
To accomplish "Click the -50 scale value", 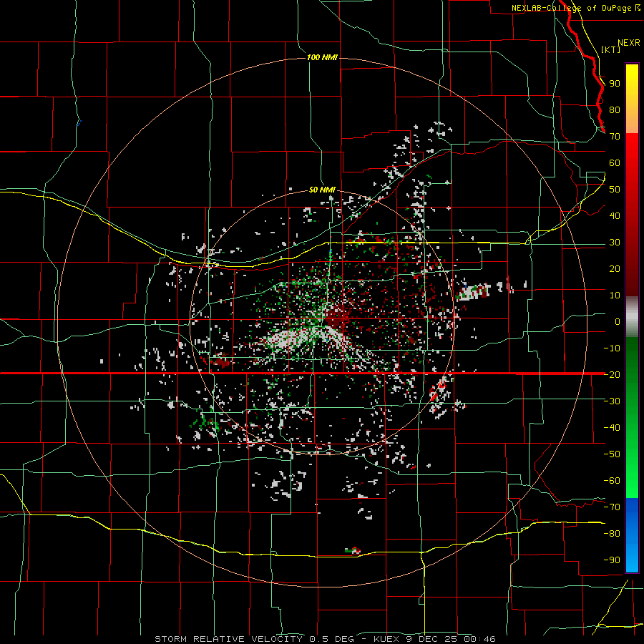I will click(612, 454).
